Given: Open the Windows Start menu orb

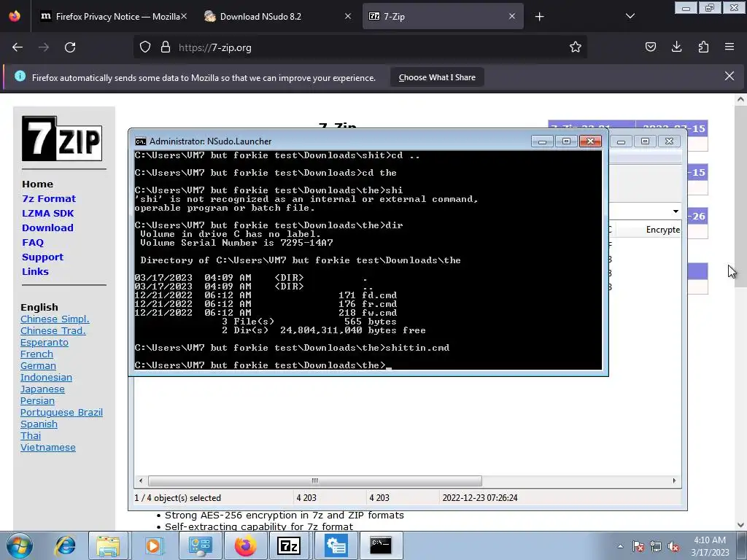Looking at the screenshot, I should click(20, 545).
